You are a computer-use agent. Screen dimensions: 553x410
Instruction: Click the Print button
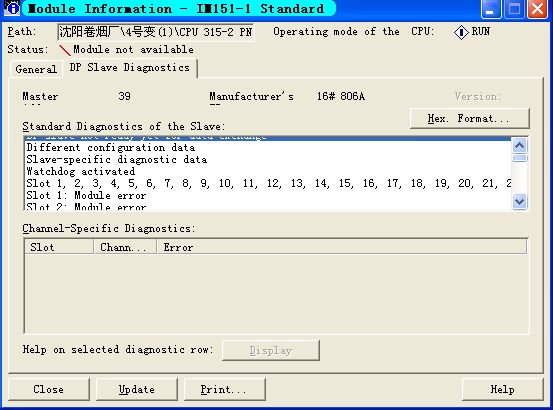[224, 389]
